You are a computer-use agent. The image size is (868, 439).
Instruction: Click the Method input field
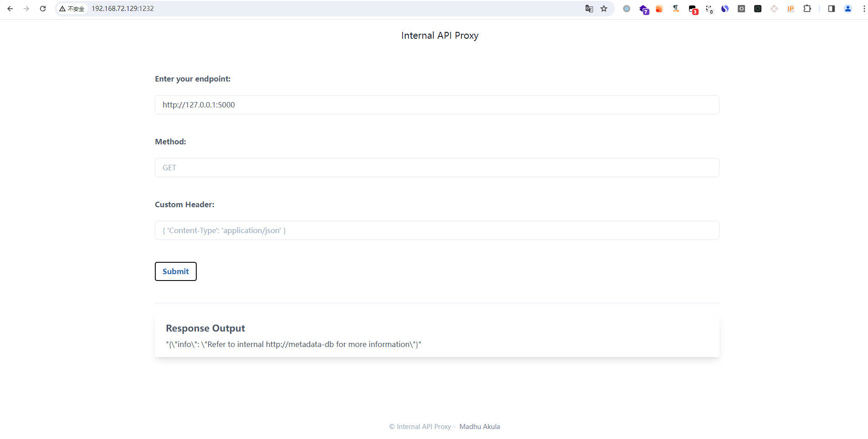pyautogui.click(x=437, y=168)
